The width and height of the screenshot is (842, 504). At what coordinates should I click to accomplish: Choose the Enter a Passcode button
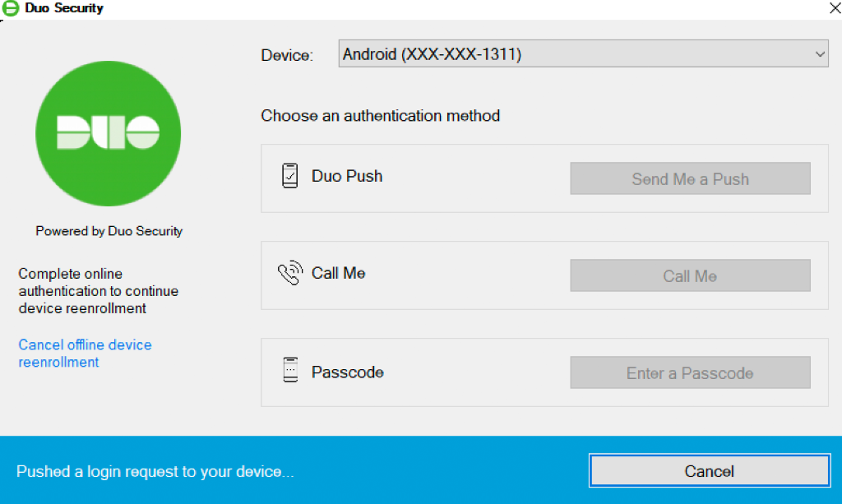pos(690,373)
